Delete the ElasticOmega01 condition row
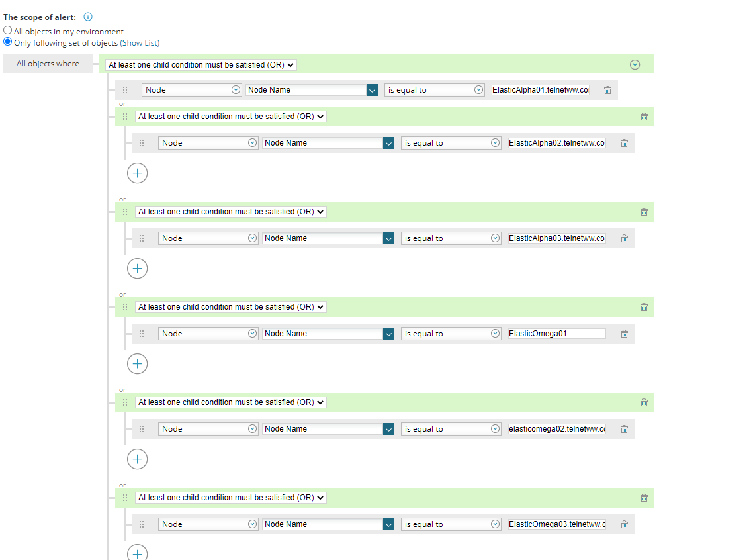This screenshot has width=753, height=560. pyautogui.click(x=624, y=334)
